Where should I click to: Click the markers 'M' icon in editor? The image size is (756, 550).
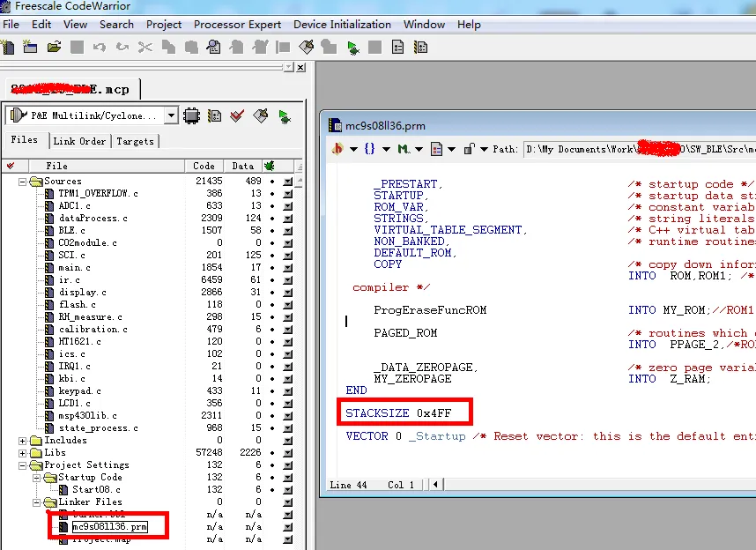tap(403, 149)
